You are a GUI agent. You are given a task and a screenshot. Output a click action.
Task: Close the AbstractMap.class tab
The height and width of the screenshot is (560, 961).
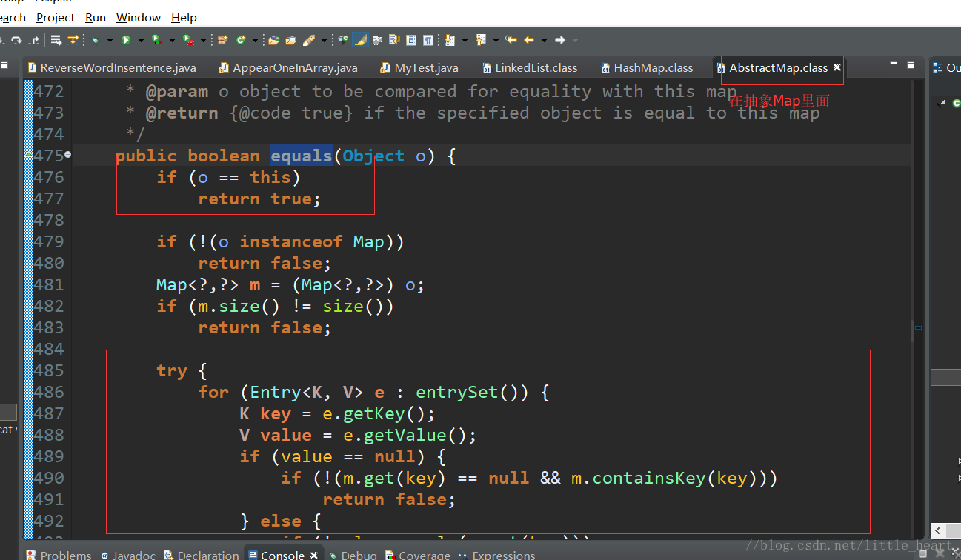pyautogui.click(x=837, y=67)
